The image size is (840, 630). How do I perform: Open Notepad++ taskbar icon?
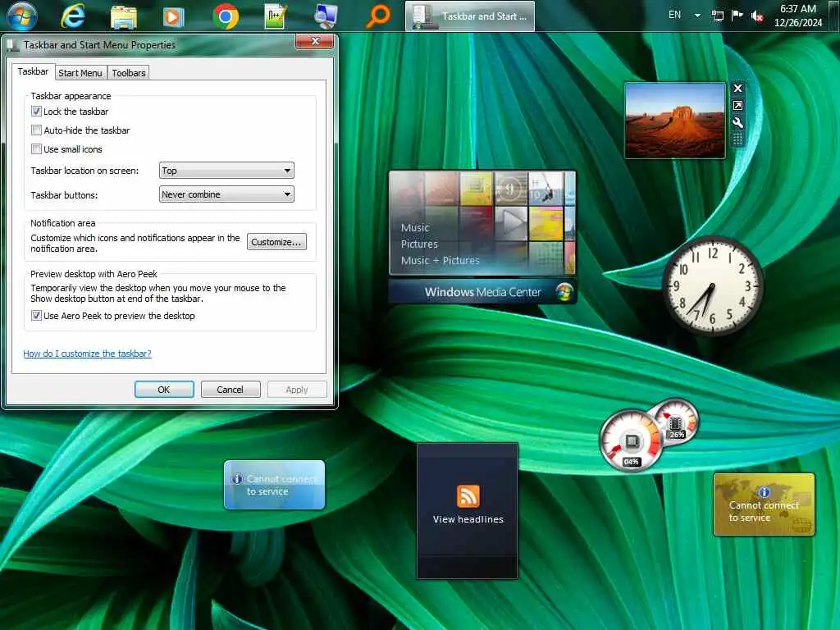276,16
